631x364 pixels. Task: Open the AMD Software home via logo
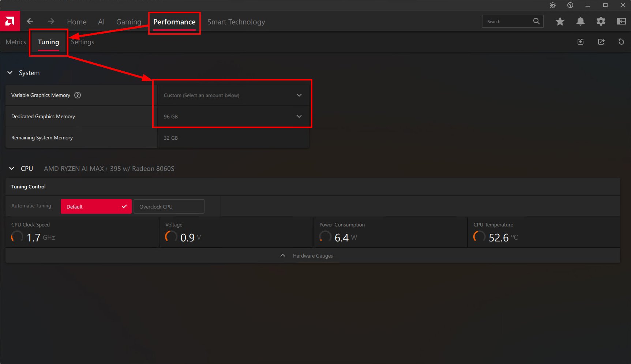click(10, 21)
